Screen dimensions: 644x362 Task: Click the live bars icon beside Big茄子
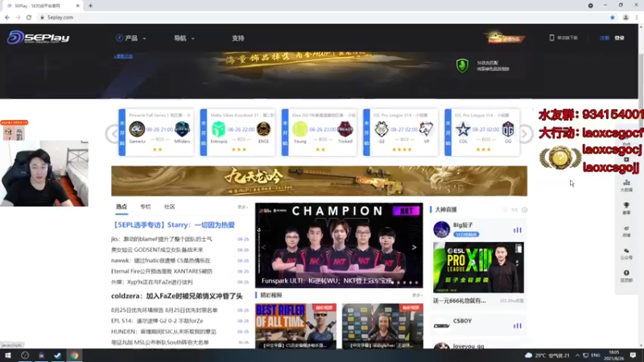click(518, 230)
